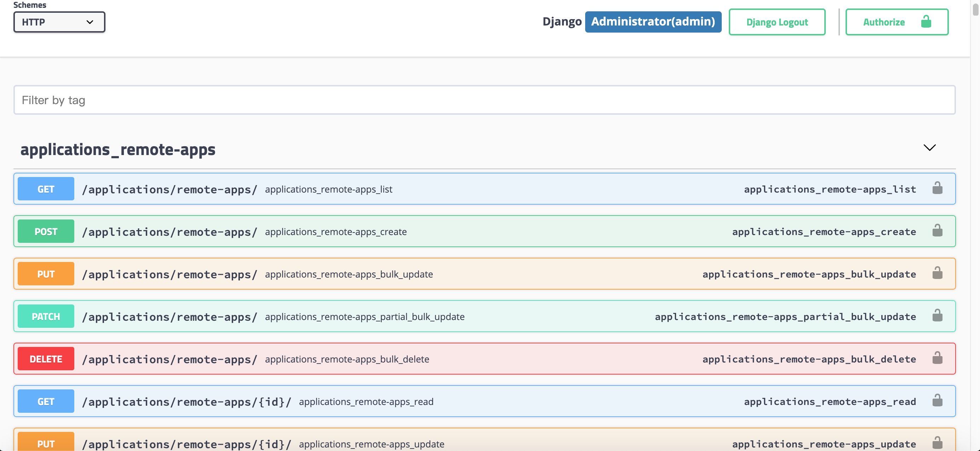
Task: Open authorization for applications_remote-apps_list endpoint via its padlock
Action: point(938,188)
